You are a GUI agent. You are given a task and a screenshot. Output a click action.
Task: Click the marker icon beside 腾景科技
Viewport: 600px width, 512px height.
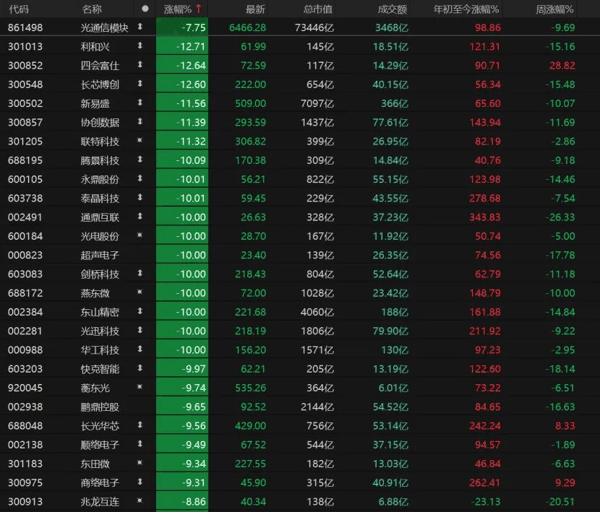tap(140, 160)
